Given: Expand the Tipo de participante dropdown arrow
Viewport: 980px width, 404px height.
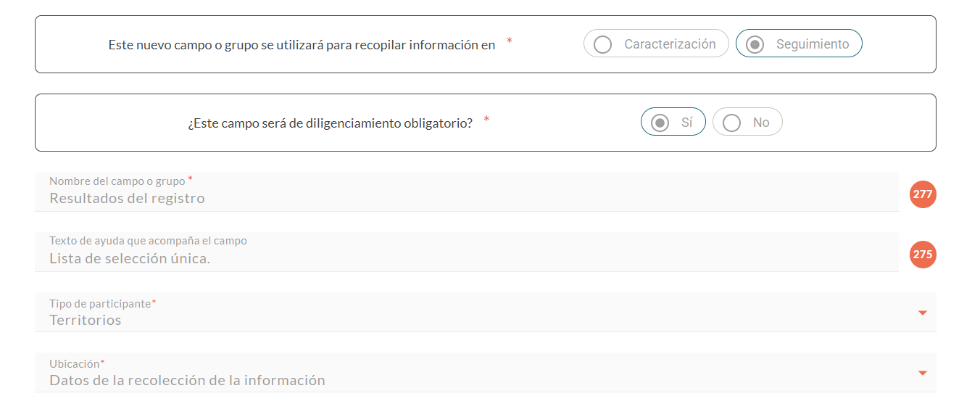Looking at the screenshot, I should pos(922,313).
